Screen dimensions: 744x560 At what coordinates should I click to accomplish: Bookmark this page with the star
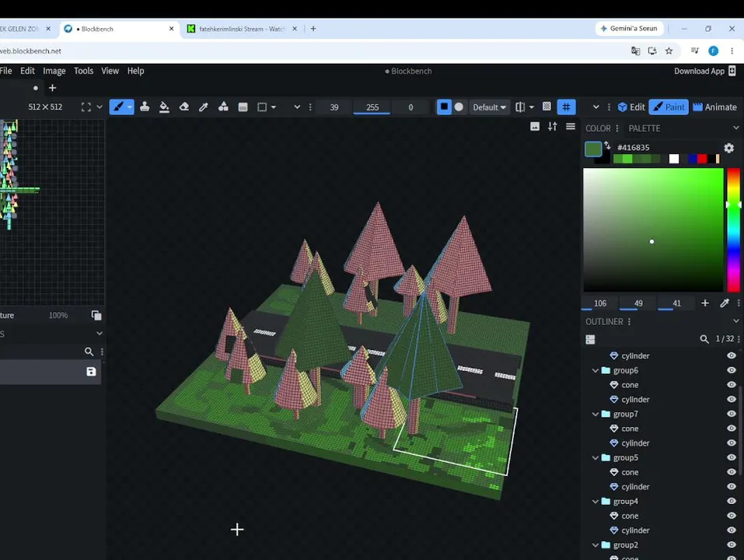669,51
